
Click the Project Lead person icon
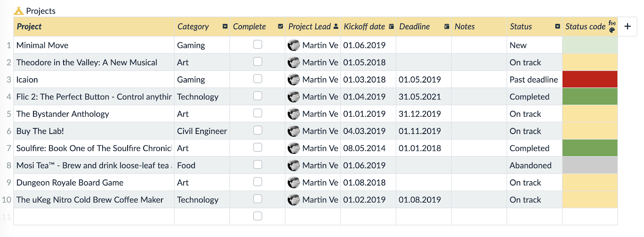[336, 27]
